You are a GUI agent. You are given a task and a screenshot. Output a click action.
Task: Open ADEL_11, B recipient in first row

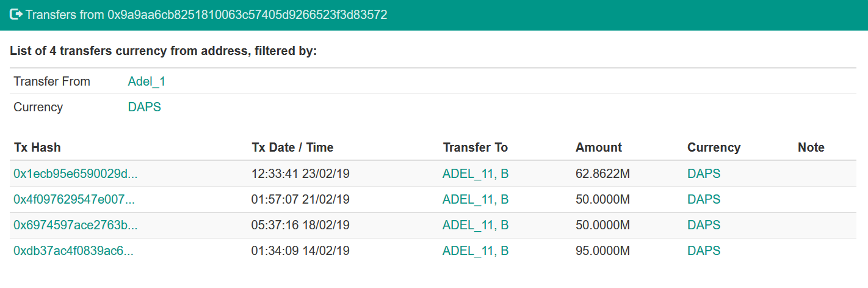pos(476,174)
